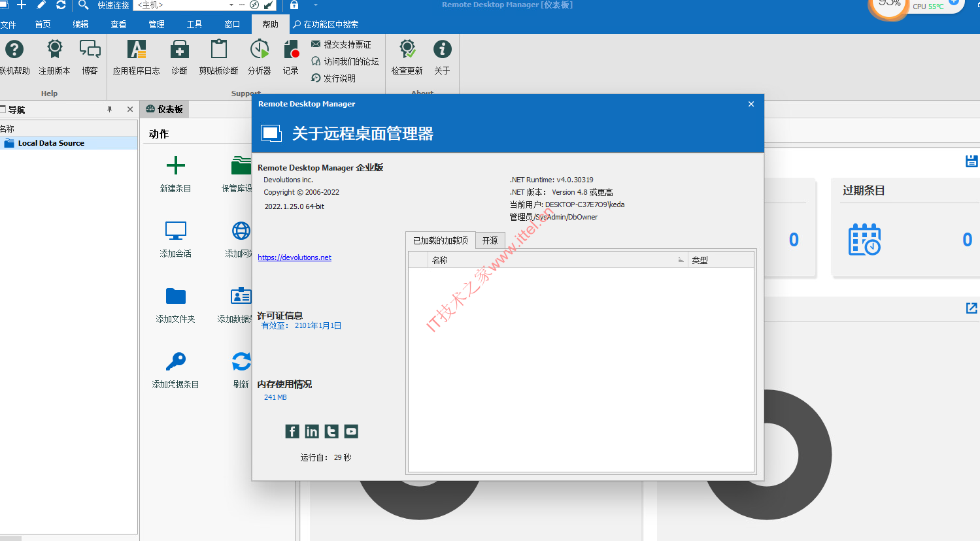Click the 在功能区中搜索 ribbon search box
The width and height of the screenshot is (980, 541).
click(x=326, y=24)
